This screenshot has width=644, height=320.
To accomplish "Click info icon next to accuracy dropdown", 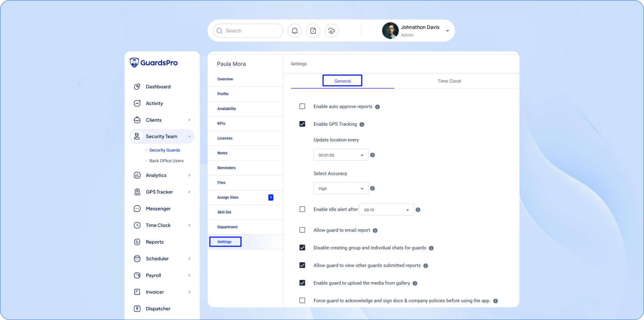I will click(372, 188).
